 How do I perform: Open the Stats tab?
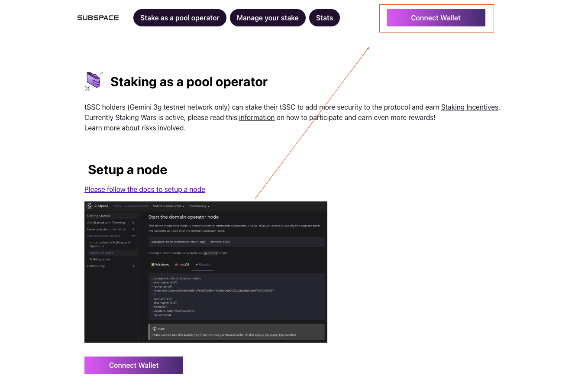pos(324,18)
